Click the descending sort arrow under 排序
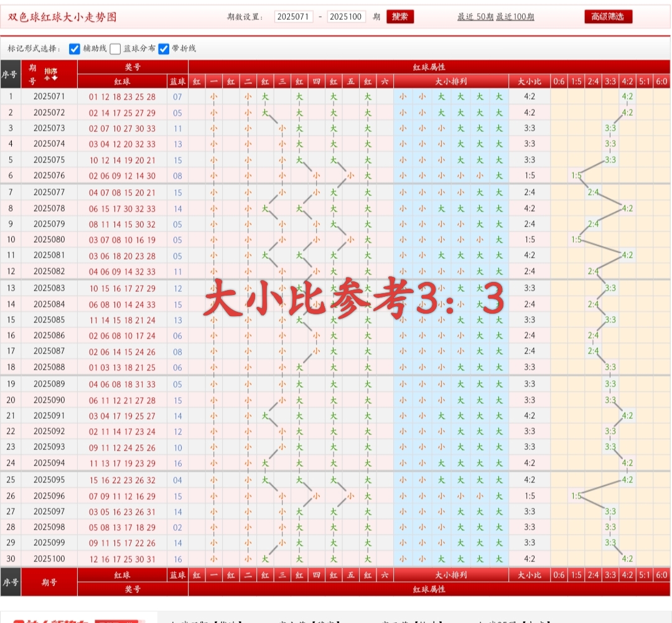 click(54, 78)
